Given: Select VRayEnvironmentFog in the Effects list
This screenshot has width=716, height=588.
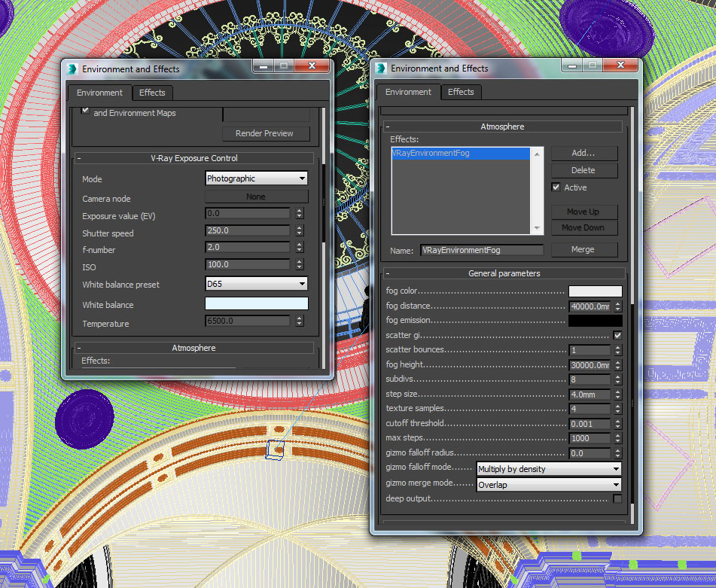Looking at the screenshot, I should coord(430,153).
